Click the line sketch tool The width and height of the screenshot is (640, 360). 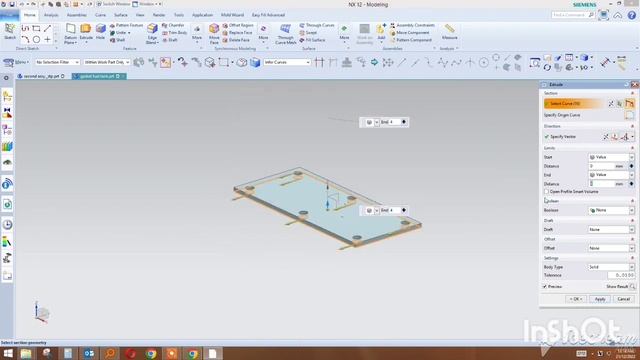tap(47, 28)
